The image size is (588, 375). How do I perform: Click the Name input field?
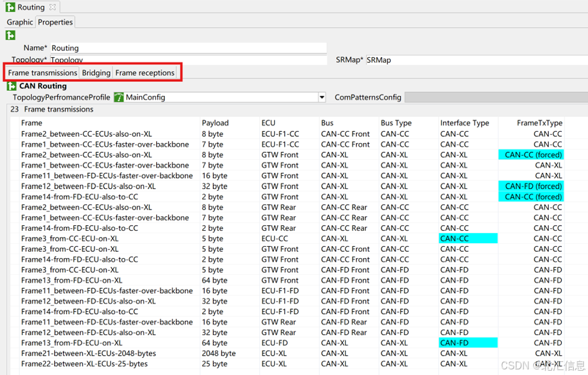189,48
